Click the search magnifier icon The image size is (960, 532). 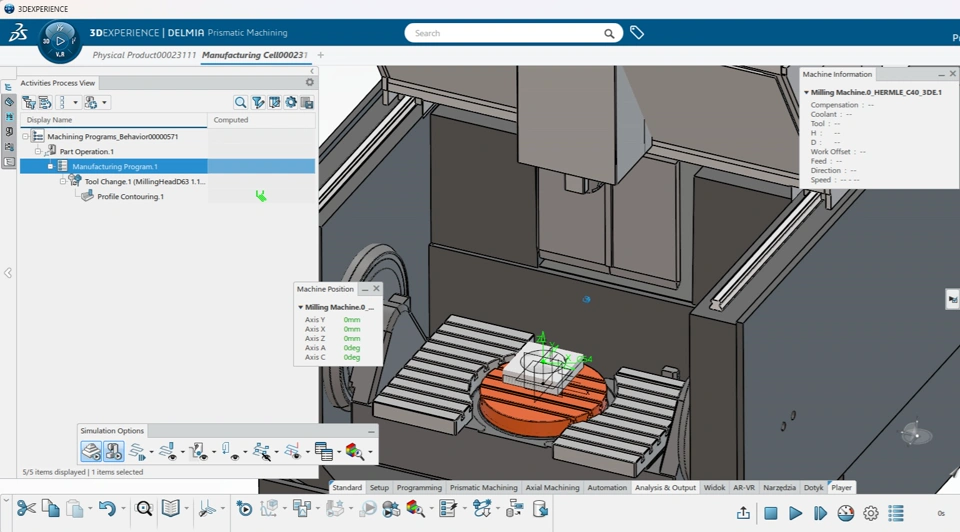(609, 34)
